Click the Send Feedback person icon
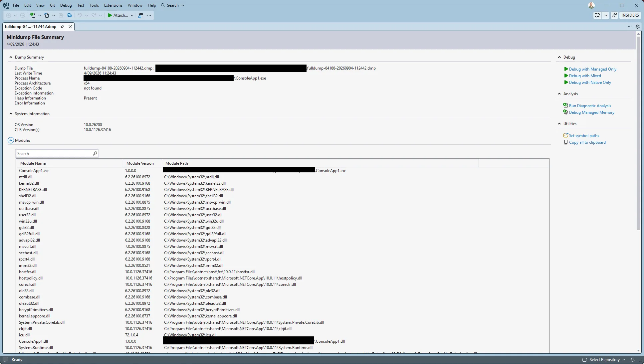644x364 pixels. 614,15
